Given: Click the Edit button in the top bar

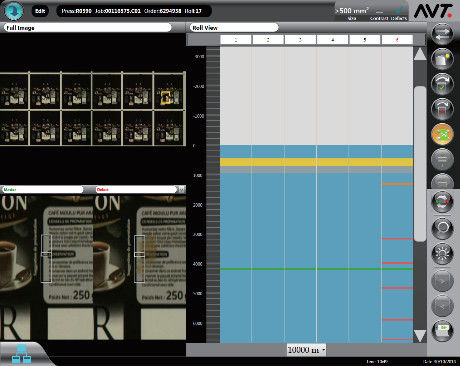Looking at the screenshot, I should (x=40, y=11).
